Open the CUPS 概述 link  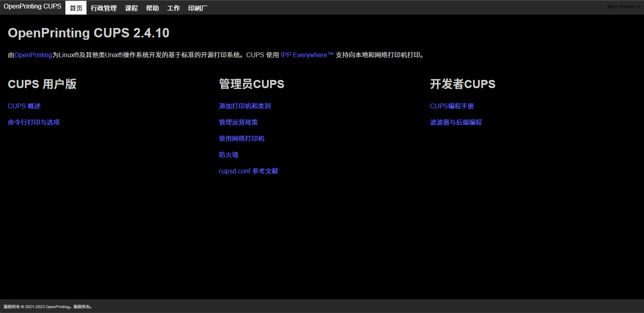pyautogui.click(x=24, y=106)
